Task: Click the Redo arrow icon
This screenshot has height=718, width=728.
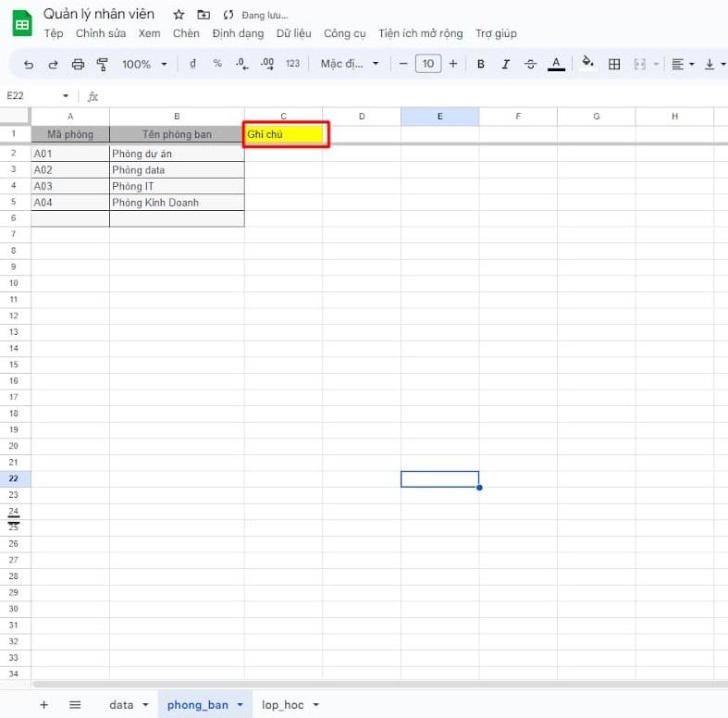Action: click(53, 64)
